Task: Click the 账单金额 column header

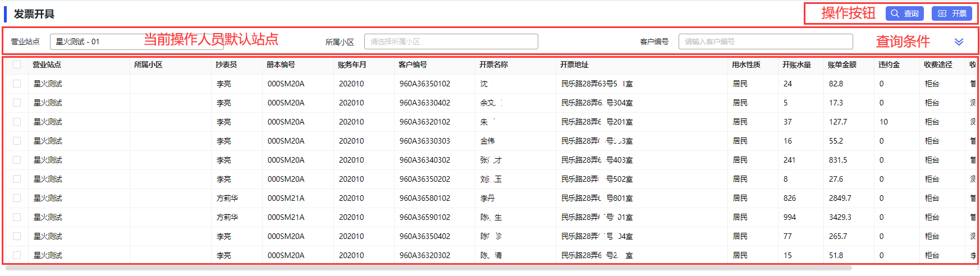Action: click(x=842, y=65)
